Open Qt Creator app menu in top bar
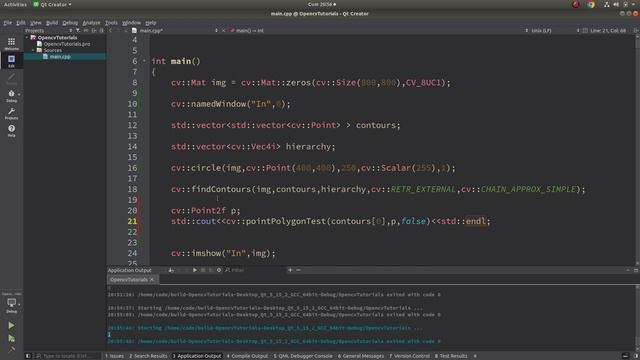The image size is (640, 360). [x=52, y=4]
